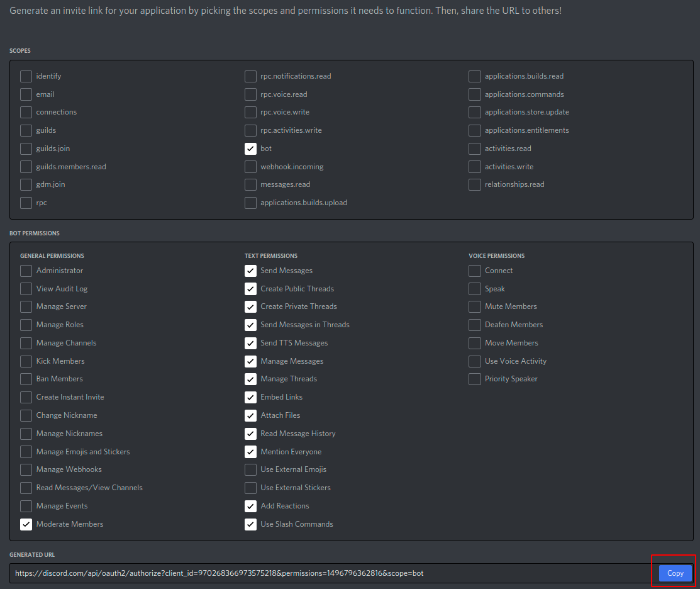Check the Use External Emojis box
Viewport: 700px width, 589px height.
pos(250,469)
